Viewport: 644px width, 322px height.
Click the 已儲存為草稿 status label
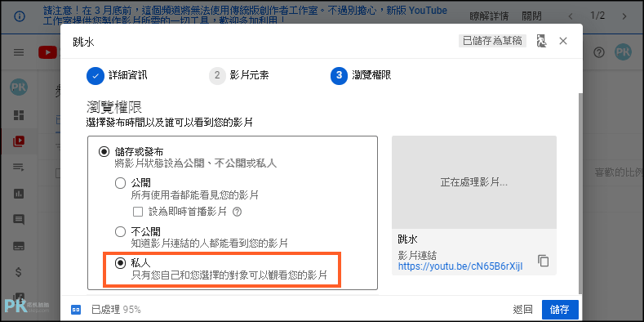[x=492, y=41]
